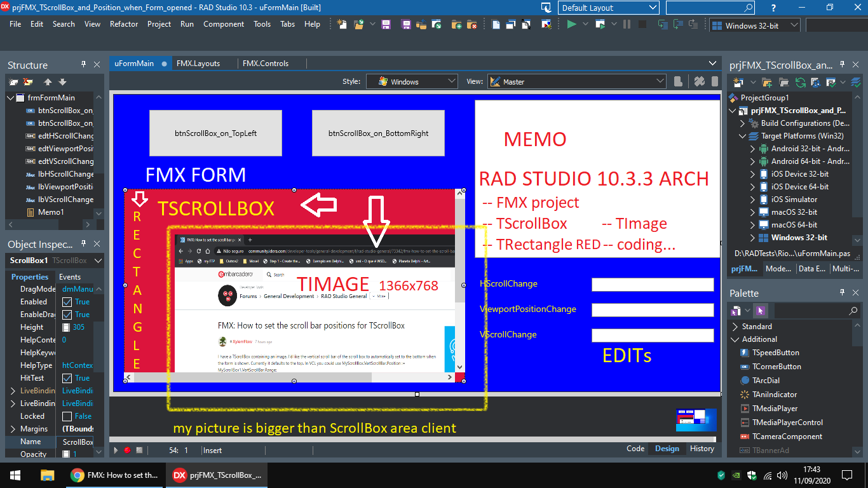Expand the Standard palette category

[x=735, y=327]
